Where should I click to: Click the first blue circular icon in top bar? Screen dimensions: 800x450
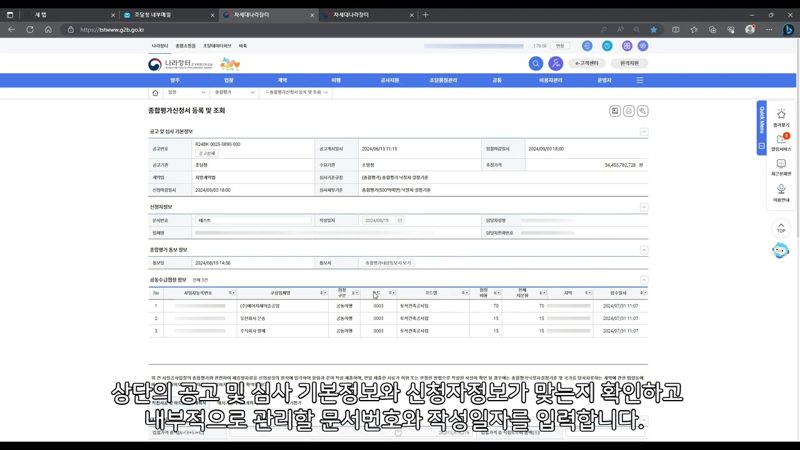587,46
